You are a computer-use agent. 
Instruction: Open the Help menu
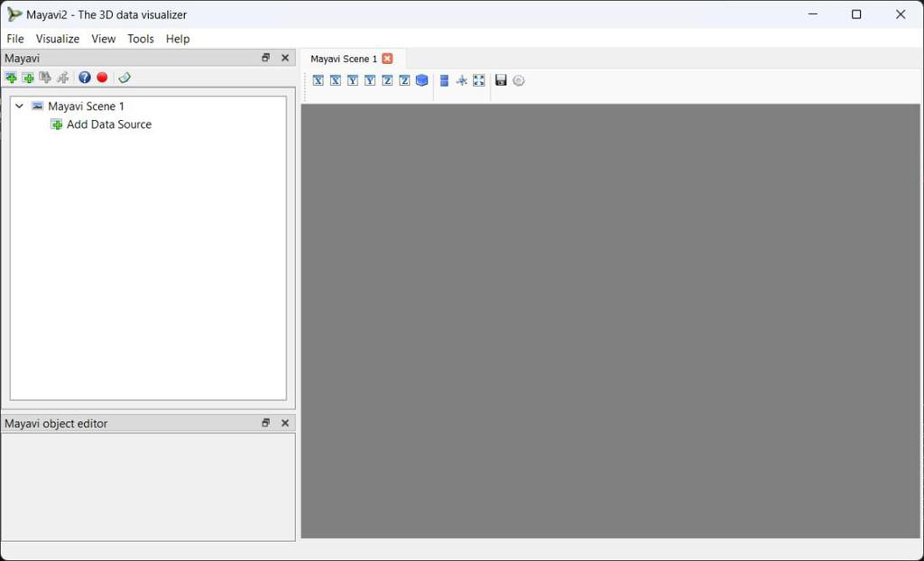click(x=178, y=39)
